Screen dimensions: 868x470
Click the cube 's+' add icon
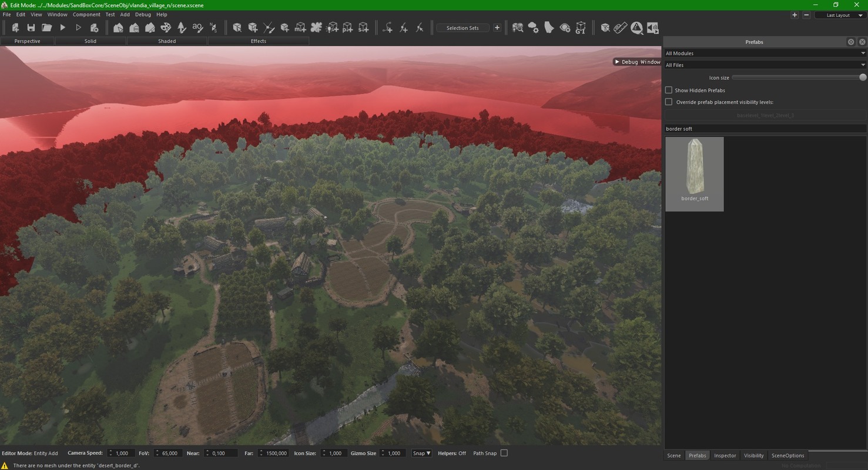pos(364,28)
